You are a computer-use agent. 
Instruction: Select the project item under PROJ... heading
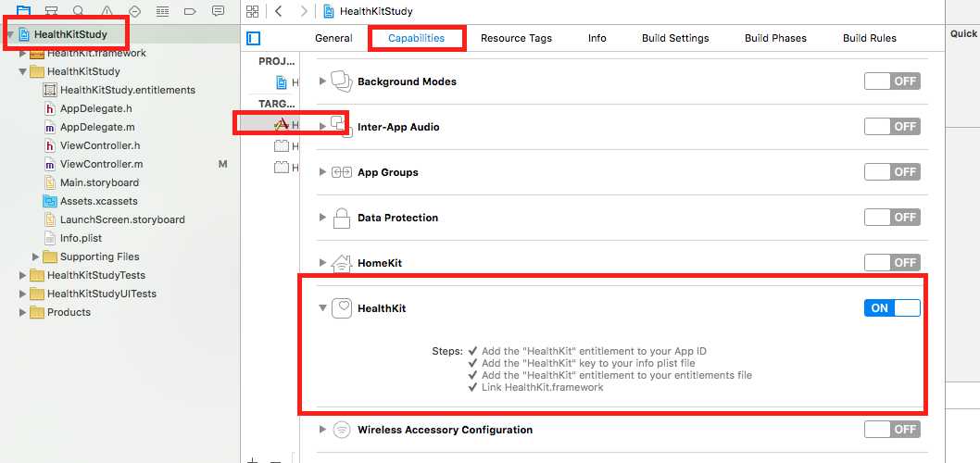(x=286, y=81)
